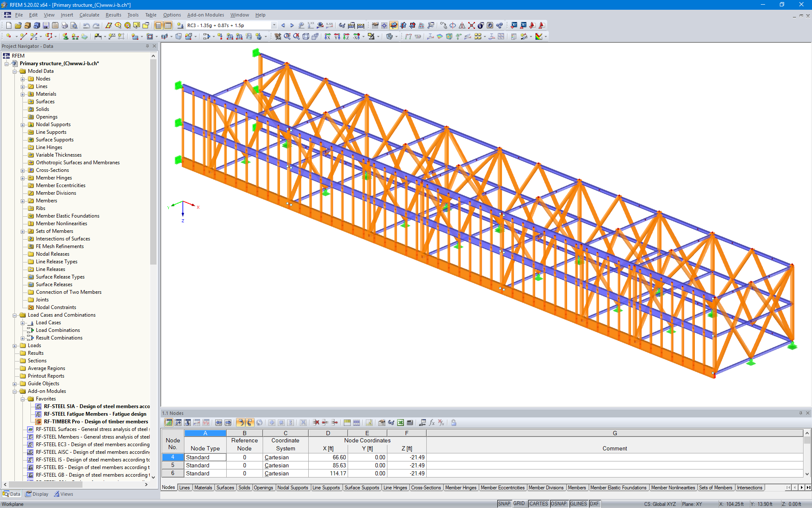
Task: Click the Print icon in the toolbar
Action: point(65,25)
